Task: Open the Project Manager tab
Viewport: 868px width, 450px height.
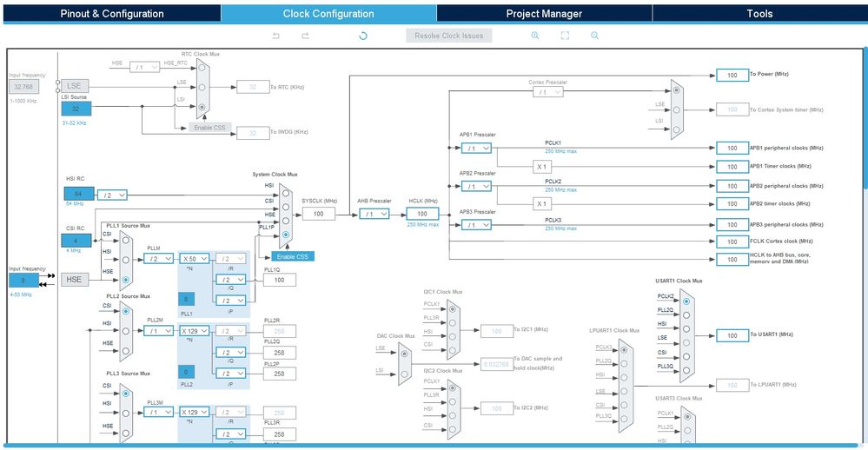Action: tap(544, 14)
